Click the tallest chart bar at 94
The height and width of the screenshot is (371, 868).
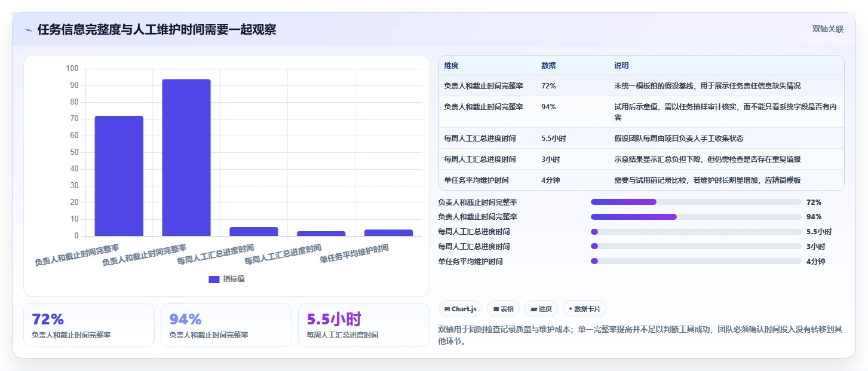pos(186,158)
